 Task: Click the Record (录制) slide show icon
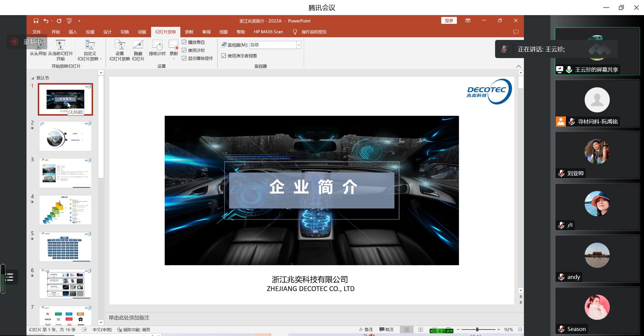[x=173, y=45]
